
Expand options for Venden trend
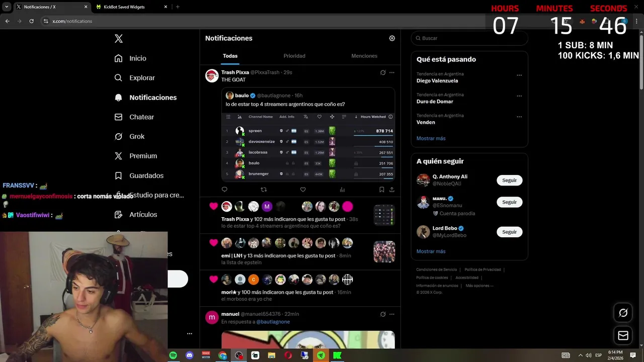point(519,117)
